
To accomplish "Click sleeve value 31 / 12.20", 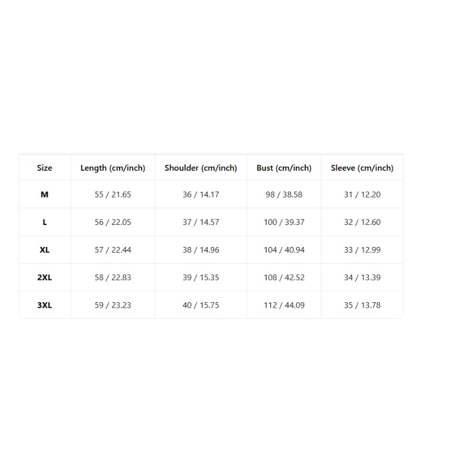I will coord(362,195).
